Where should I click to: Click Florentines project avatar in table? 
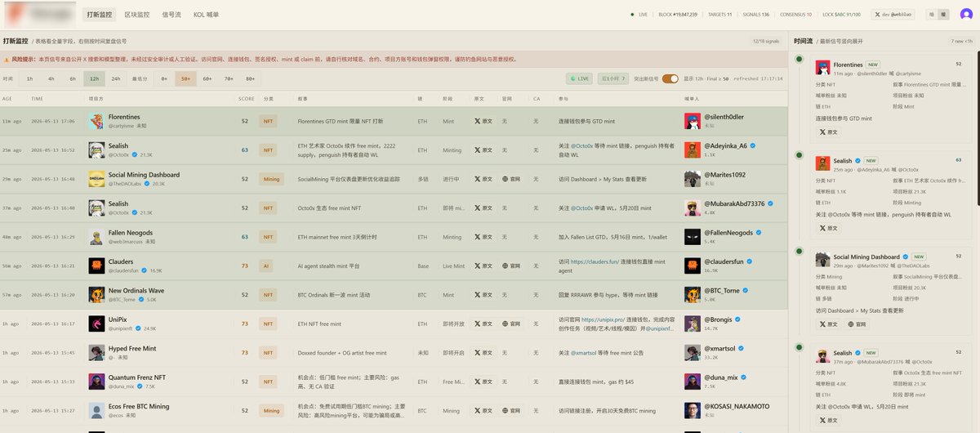96,121
